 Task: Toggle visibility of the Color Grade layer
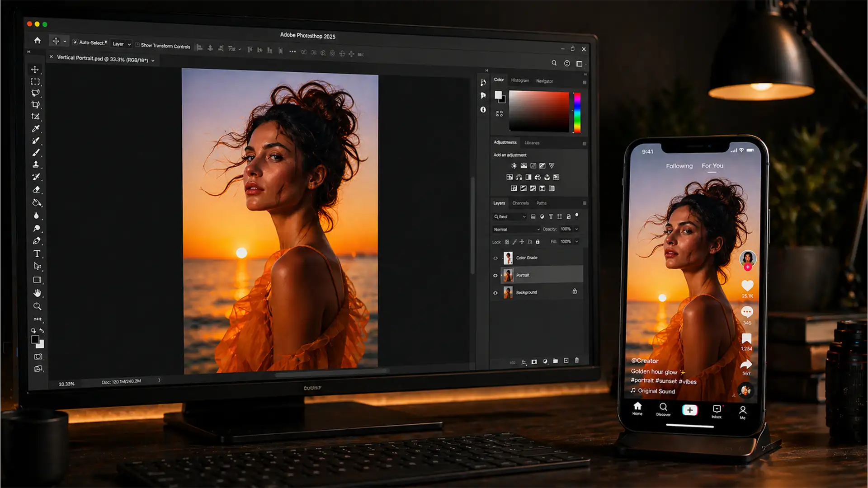495,258
